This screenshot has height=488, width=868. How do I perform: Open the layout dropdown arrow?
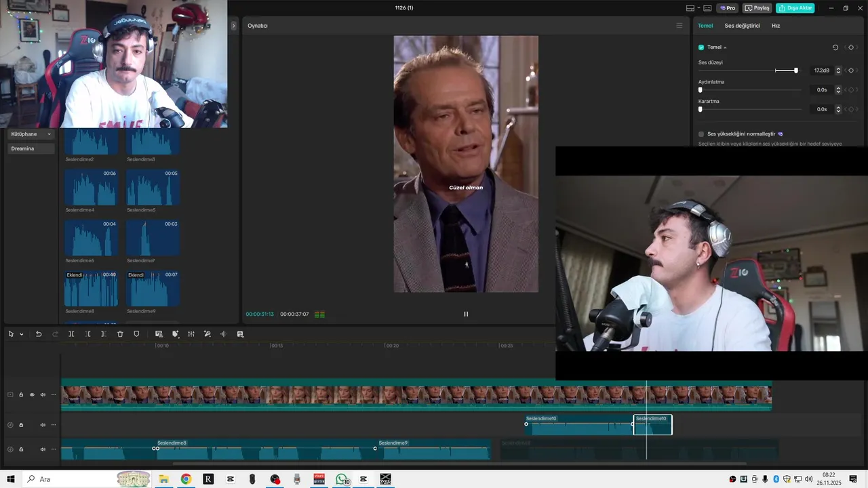click(698, 8)
